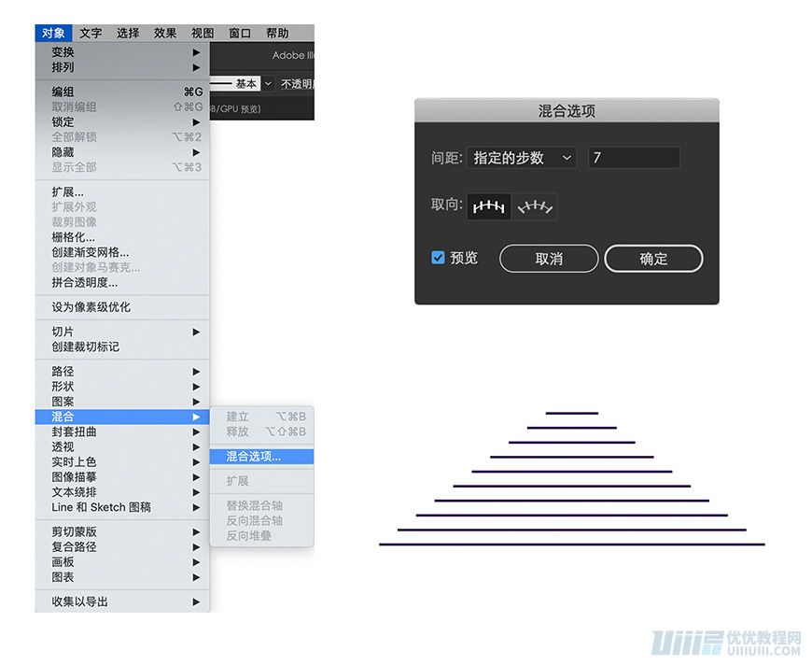Open the 指定的步数 spacing dropdown

click(522, 158)
